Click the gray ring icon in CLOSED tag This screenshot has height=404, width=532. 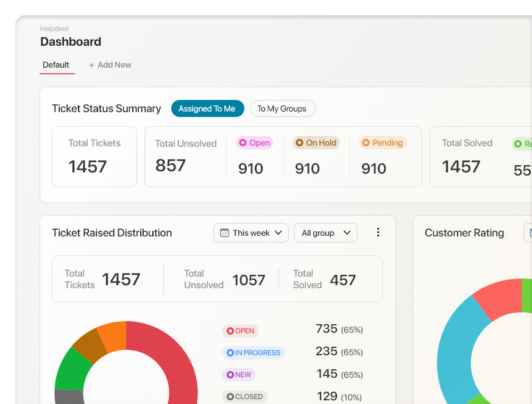pyautogui.click(x=230, y=397)
